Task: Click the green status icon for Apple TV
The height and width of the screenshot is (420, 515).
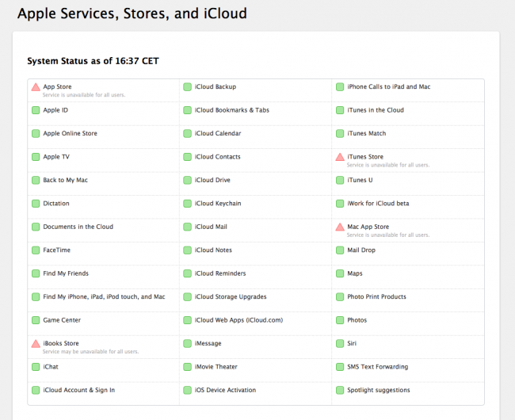Action: (36, 157)
